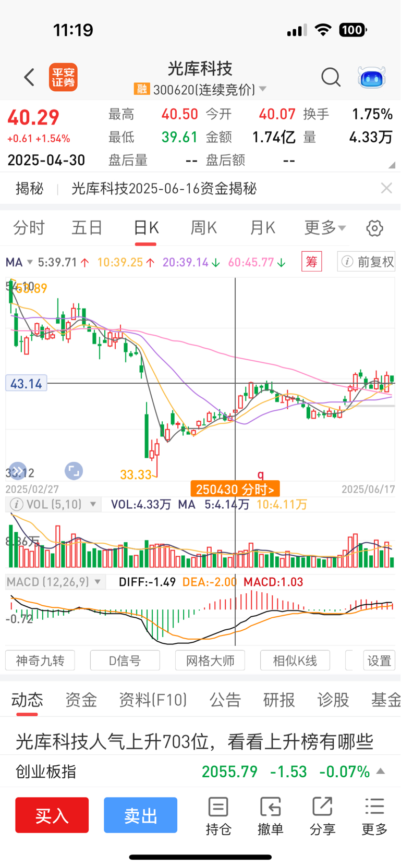Expand the 连续竞价 stock title dropdown

pyautogui.click(x=262, y=89)
